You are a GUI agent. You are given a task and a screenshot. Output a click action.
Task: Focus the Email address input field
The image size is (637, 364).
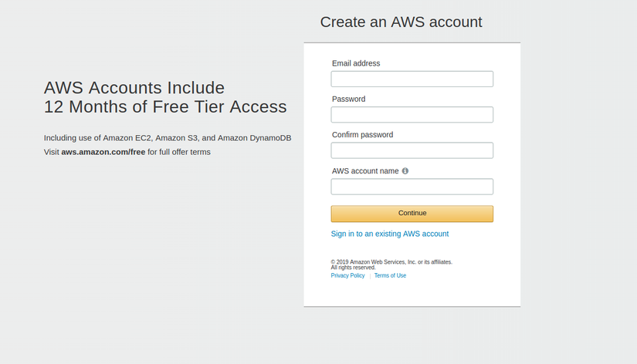point(412,79)
